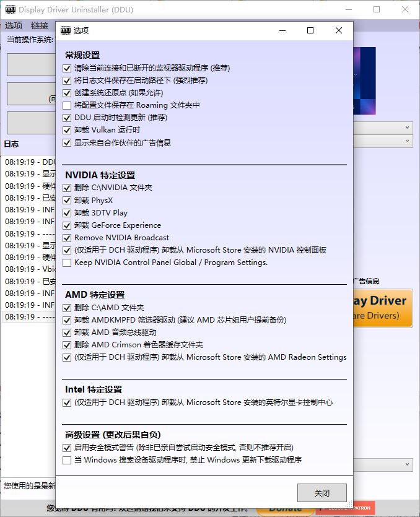
Task: Click the DDU icon in options dialog title bar
Action: [66, 30]
